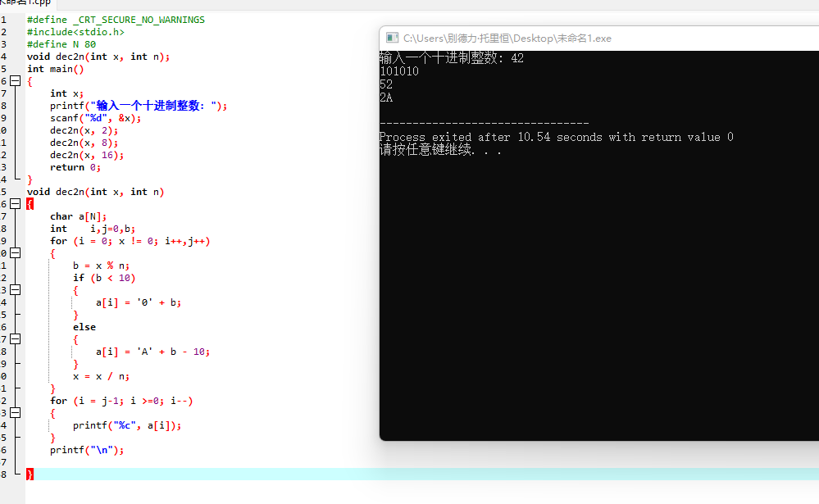Fold the second for loop printing block
This screenshot has height=504, width=819.
point(16,412)
